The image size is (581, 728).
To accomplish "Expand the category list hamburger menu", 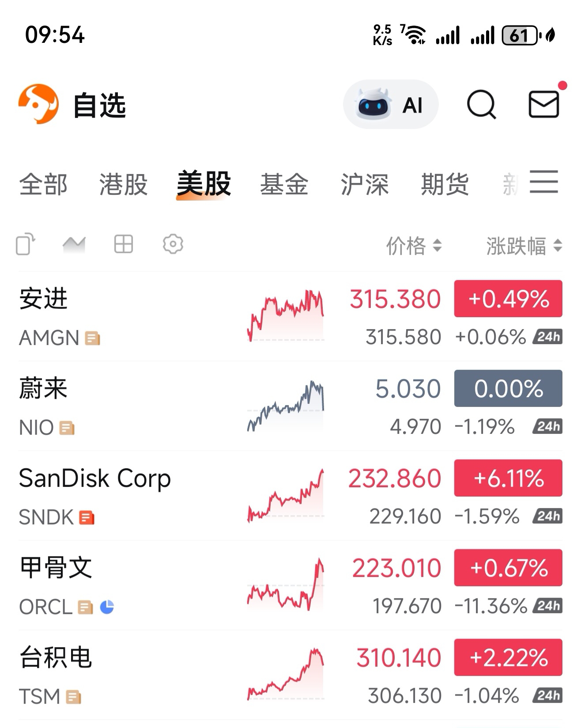I will tap(544, 182).
